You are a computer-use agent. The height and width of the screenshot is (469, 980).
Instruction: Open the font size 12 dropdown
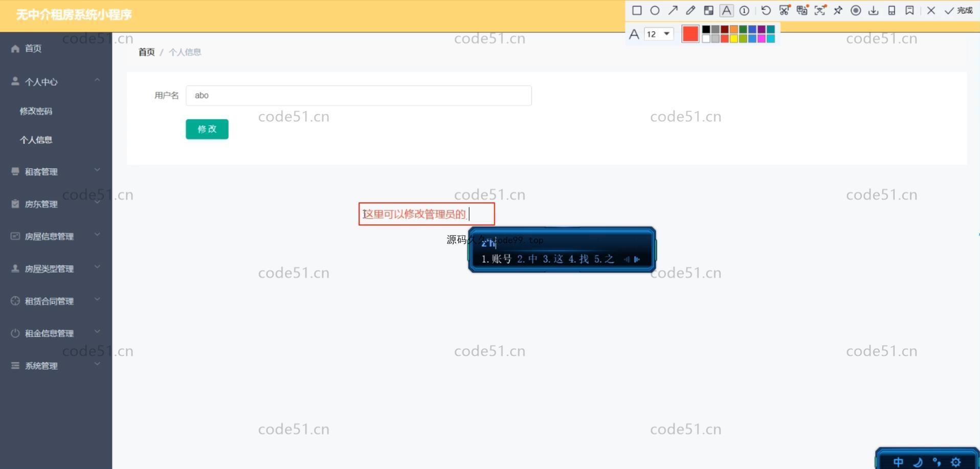pyautogui.click(x=659, y=34)
